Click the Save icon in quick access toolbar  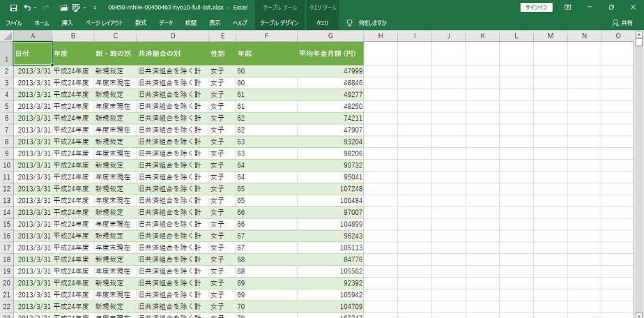13,8
